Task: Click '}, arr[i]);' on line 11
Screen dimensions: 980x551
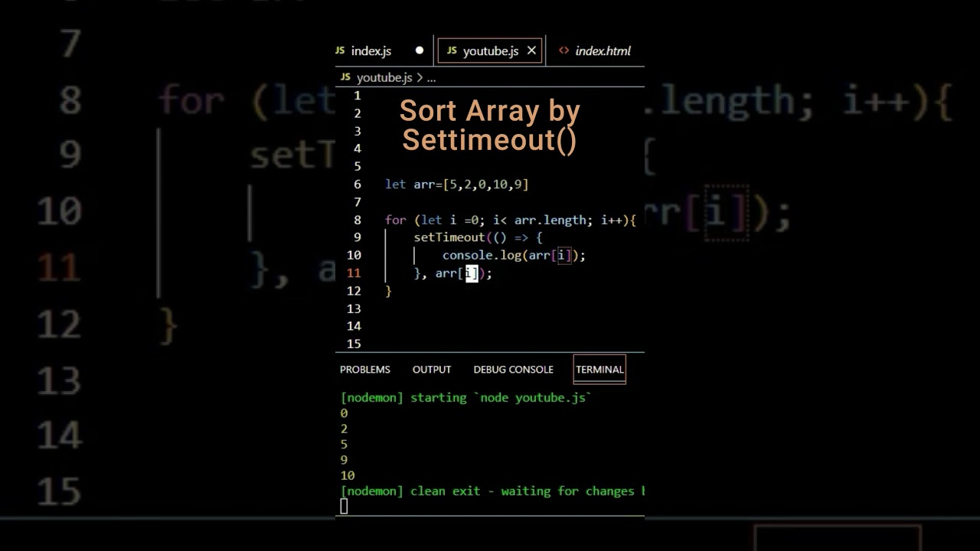Action: [453, 273]
